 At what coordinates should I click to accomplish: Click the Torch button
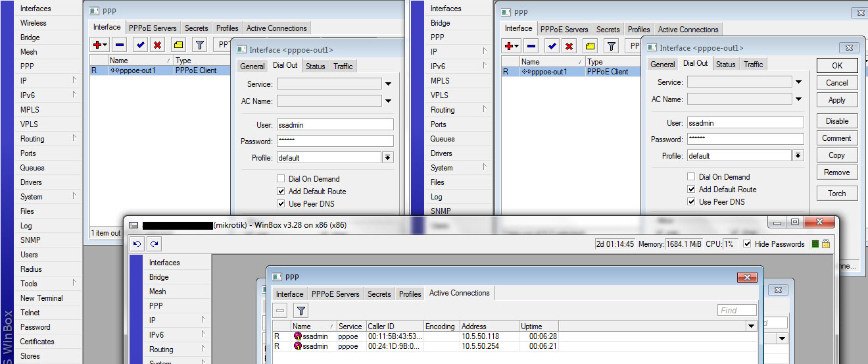click(x=837, y=194)
